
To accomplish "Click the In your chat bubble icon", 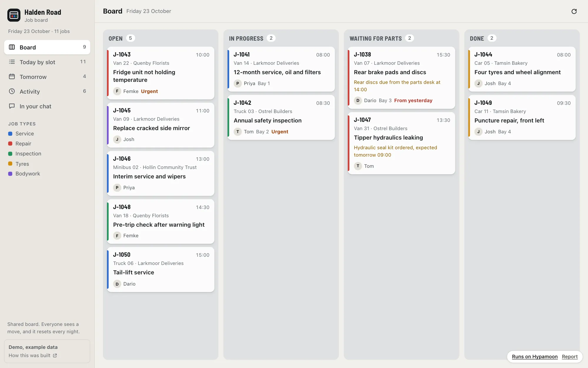I will click(12, 106).
